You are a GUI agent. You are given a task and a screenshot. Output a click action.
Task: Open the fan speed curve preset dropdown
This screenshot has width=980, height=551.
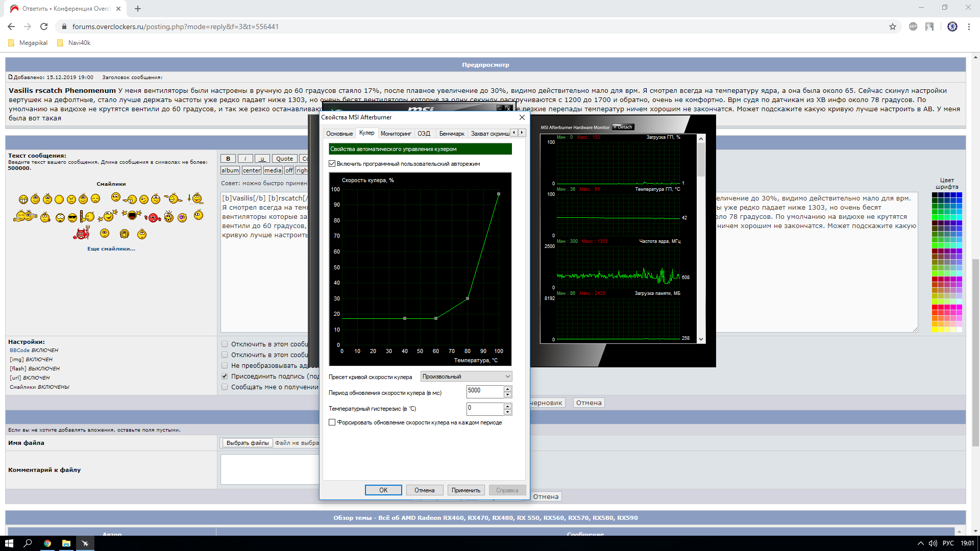(x=466, y=377)
